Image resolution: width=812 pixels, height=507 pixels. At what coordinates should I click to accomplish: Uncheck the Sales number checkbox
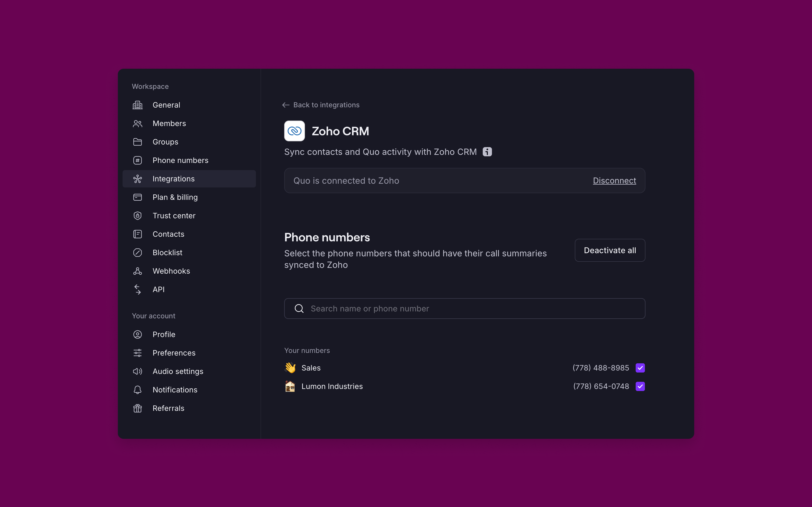(x=640, y=368)
